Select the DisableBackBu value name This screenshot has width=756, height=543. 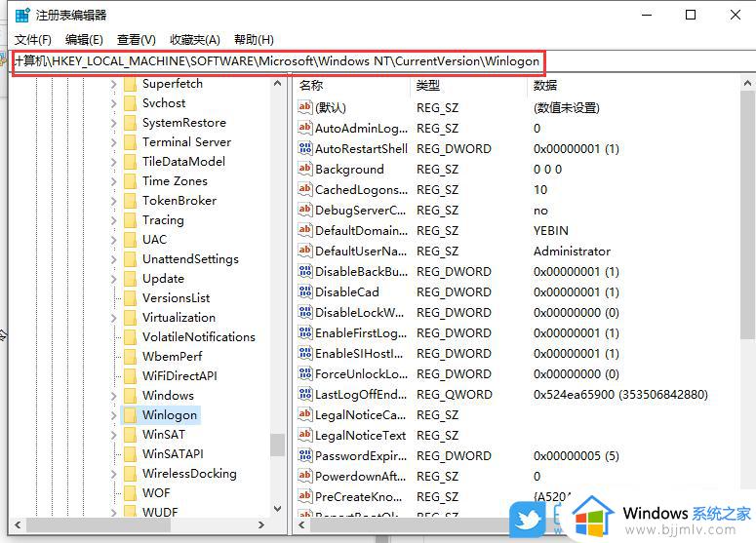(361, 271)
